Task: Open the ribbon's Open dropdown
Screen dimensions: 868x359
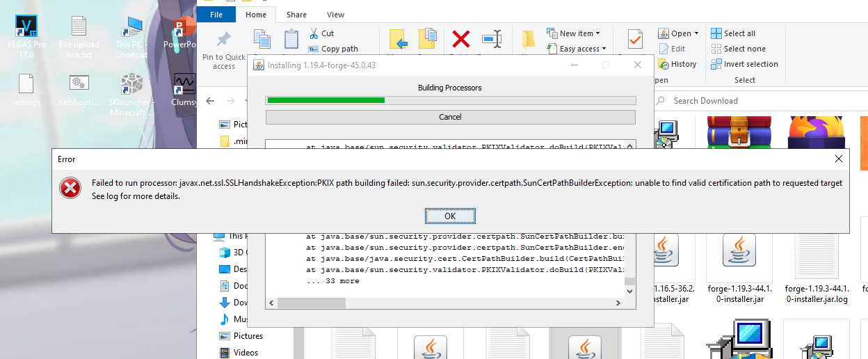Action: (678, 33)
